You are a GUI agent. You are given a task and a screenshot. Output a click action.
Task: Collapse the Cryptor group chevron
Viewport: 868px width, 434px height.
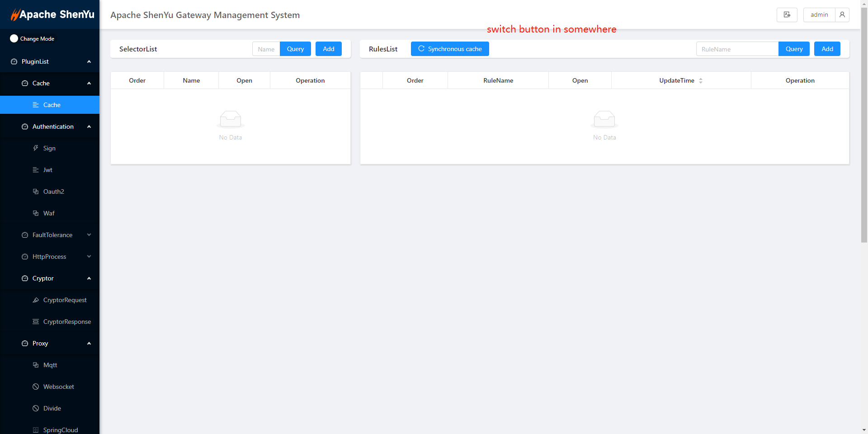point(89,278)
